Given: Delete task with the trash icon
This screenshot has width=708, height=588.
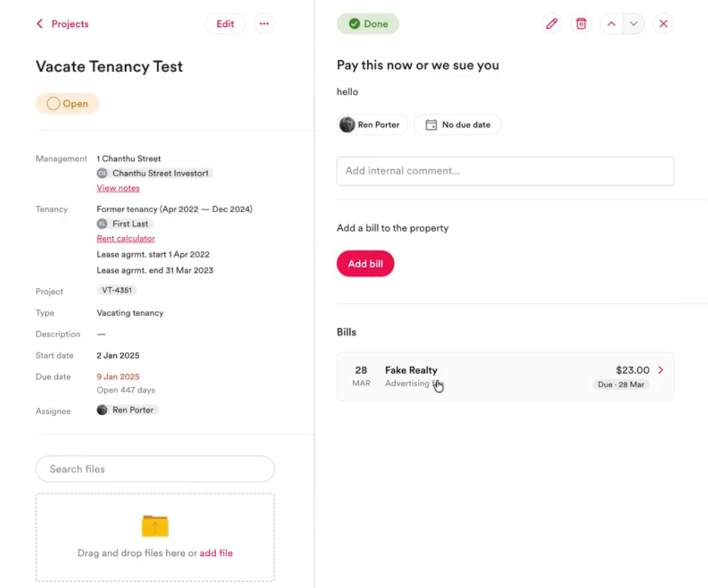Looking at the screenshot, I should [581, 24].
